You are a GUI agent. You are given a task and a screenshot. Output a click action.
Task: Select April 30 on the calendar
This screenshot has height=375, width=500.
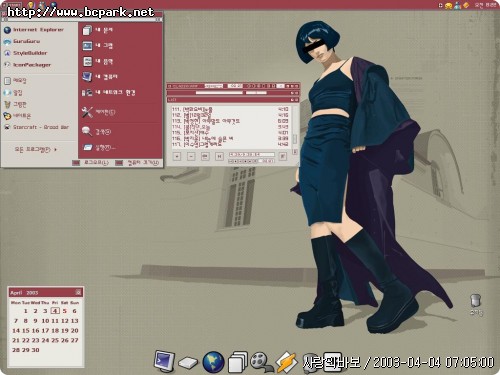tap(35, 350)
